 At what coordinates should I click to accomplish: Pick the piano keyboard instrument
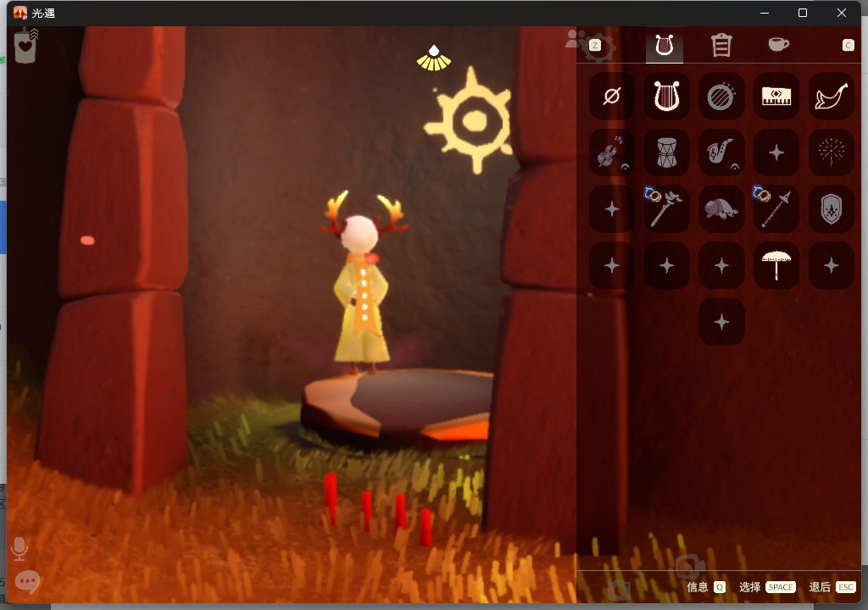pos(776,97)
